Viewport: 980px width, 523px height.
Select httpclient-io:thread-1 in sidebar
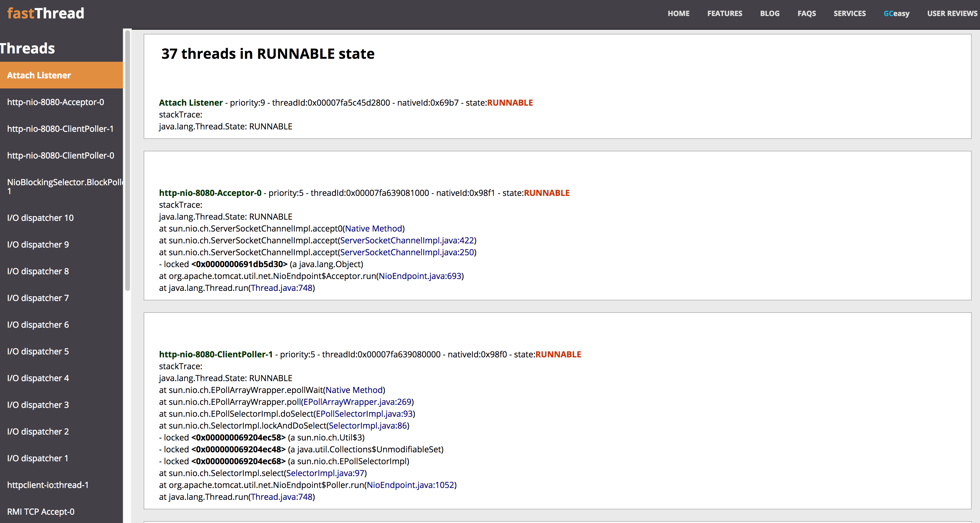click(47, 485)
